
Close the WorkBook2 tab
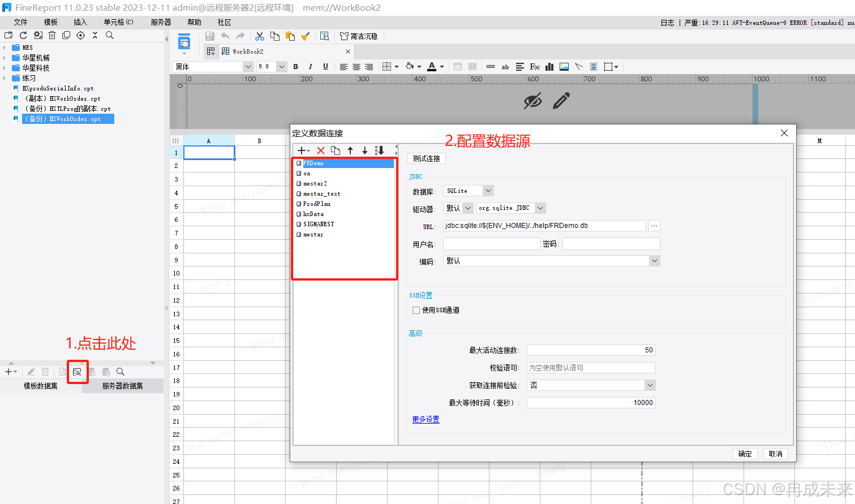point(348,51)
